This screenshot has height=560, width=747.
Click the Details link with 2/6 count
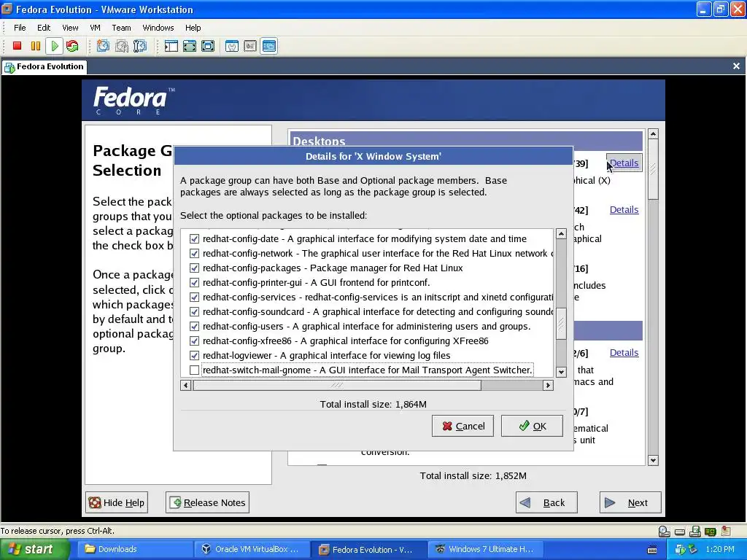[x=624, y=353]
